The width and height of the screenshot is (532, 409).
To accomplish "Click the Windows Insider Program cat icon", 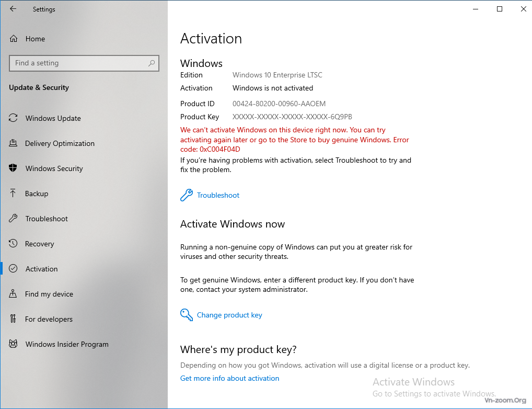I will click(13, 344).
